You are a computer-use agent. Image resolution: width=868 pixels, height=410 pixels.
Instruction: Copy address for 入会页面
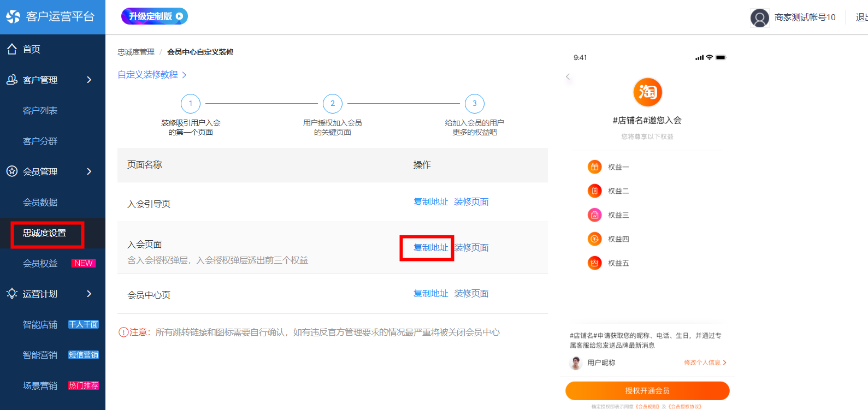click(430, 248)
